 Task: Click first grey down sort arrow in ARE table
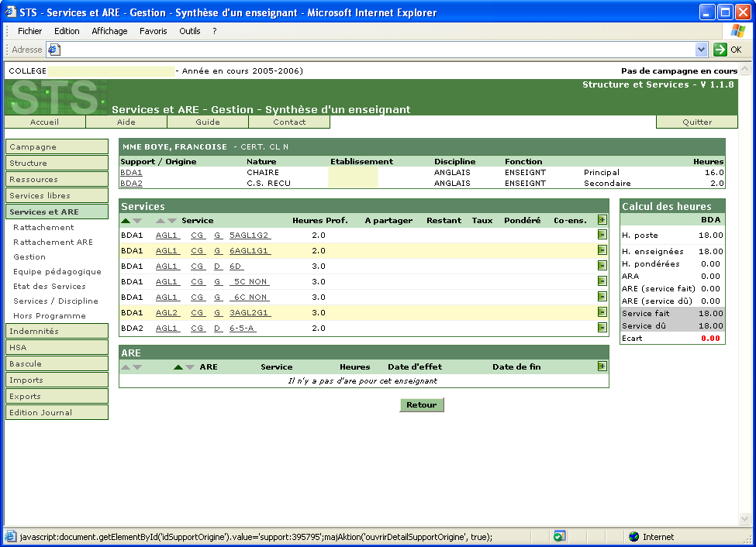click(137, 367)
